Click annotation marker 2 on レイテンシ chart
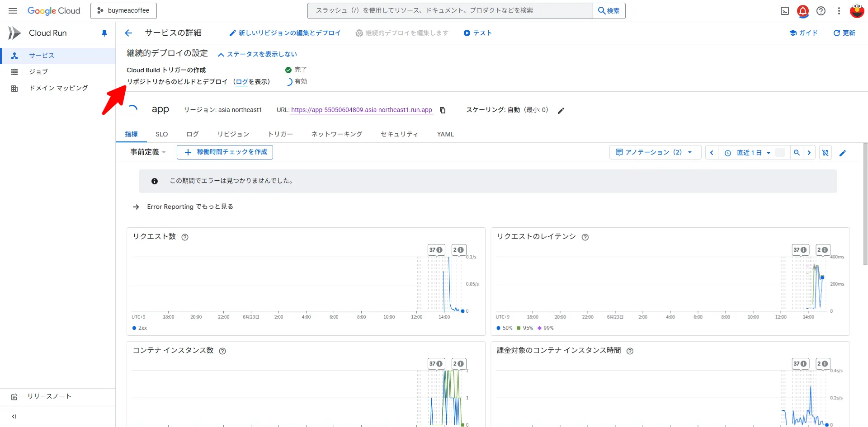The image size is (868, 427). click(x=822, y=250)
